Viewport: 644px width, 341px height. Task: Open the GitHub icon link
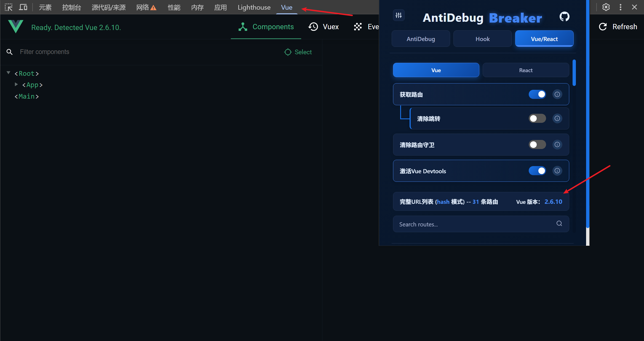pos(564,17)
